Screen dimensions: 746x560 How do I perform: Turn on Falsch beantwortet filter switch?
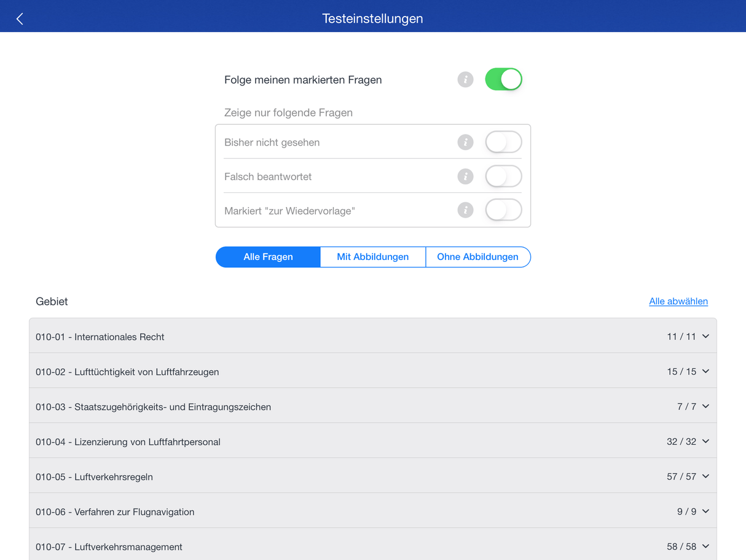[x=503, y=176]
